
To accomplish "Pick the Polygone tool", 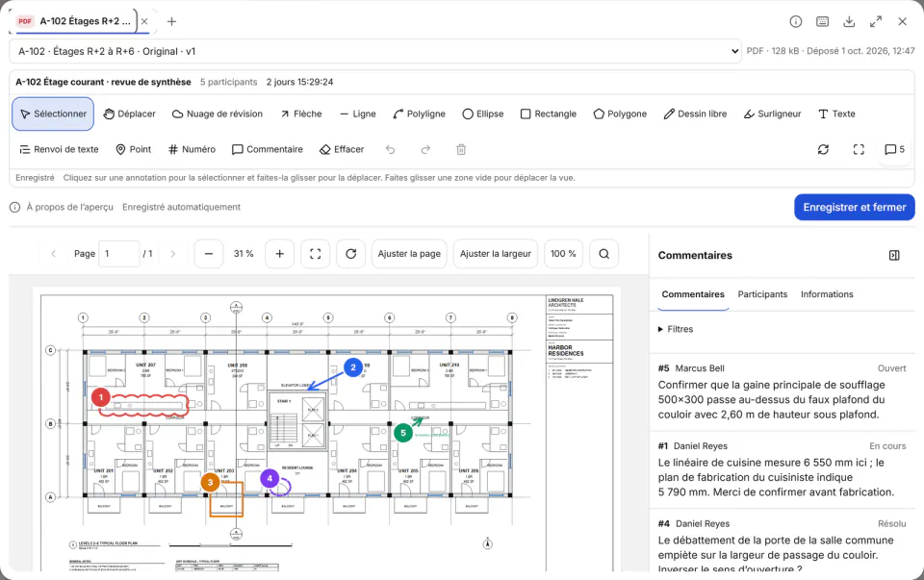I will 619,113.
